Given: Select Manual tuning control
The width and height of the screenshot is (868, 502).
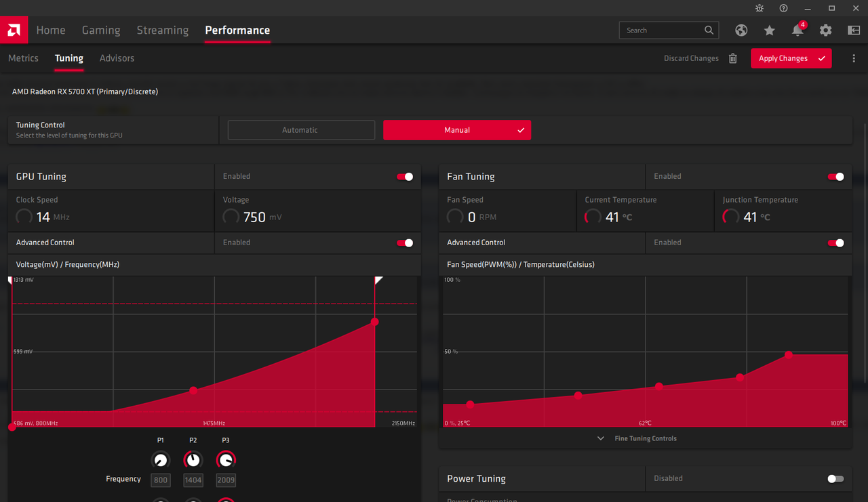Looking at the screenshot, I should (457, 130).
